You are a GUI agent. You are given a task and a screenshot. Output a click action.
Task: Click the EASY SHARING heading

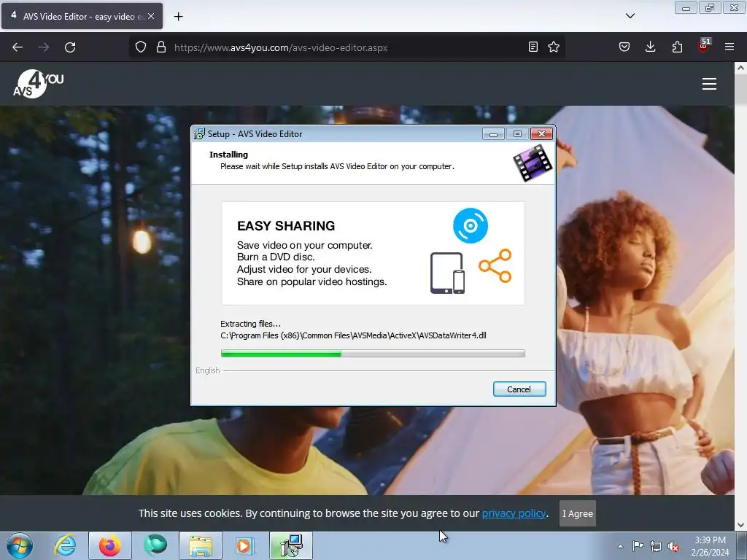pos(286,226)
